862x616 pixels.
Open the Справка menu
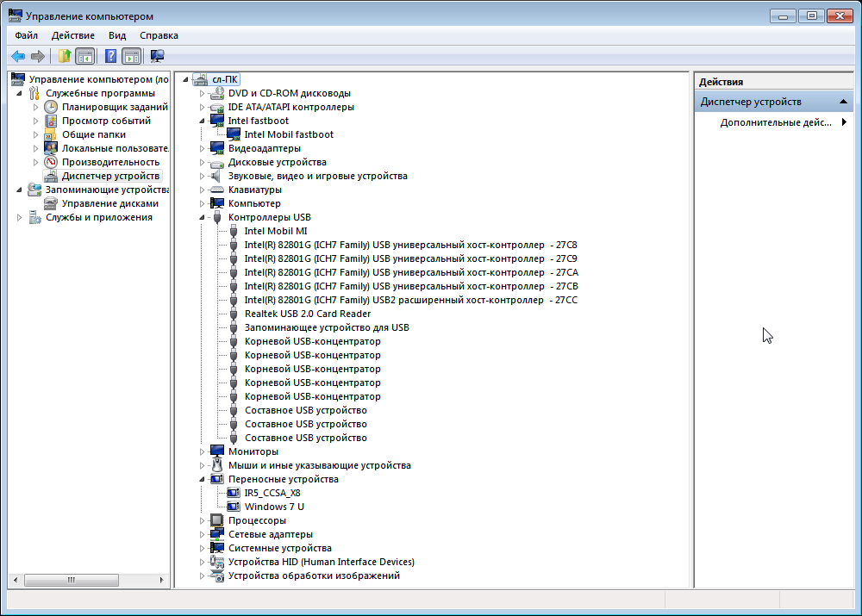pyautogui.click(x=159, y=35)
